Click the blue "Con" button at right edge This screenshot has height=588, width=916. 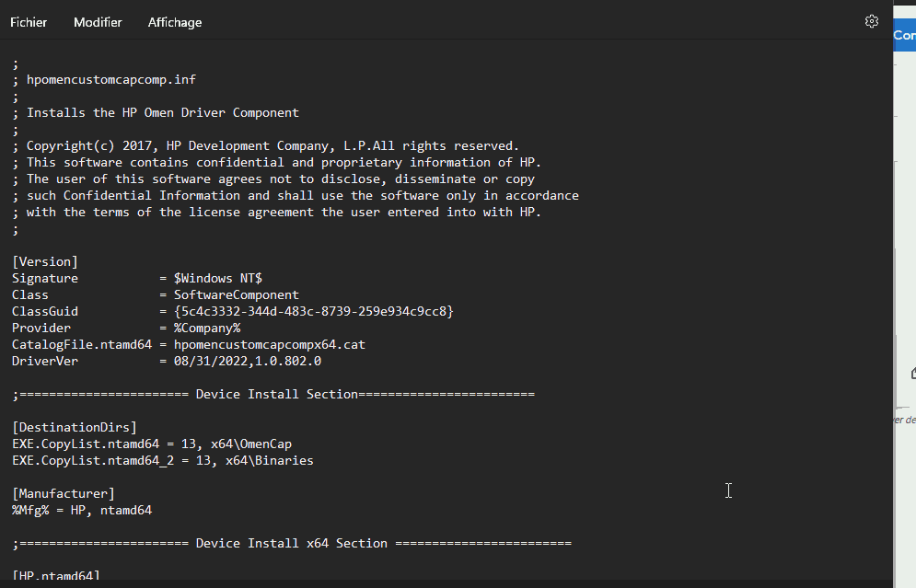point(905,35)
